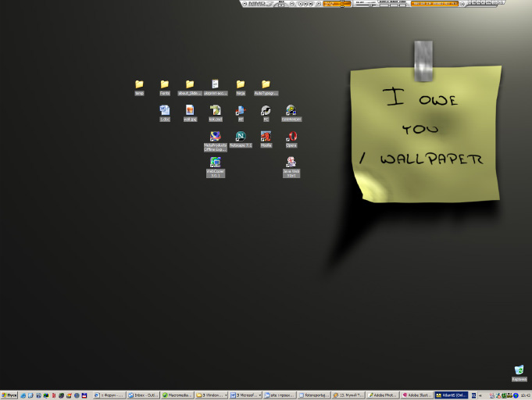The width and height of the screenshot is (532, 400).
Task: Launch the Java Web Start shortcut
Action: 291,167
